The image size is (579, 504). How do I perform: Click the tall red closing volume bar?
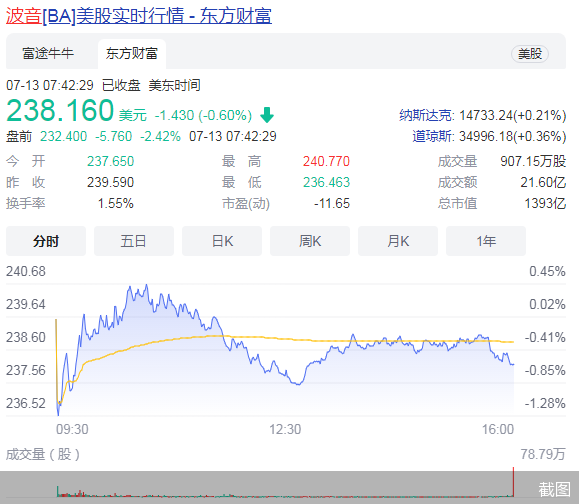[x=513, y=482]
